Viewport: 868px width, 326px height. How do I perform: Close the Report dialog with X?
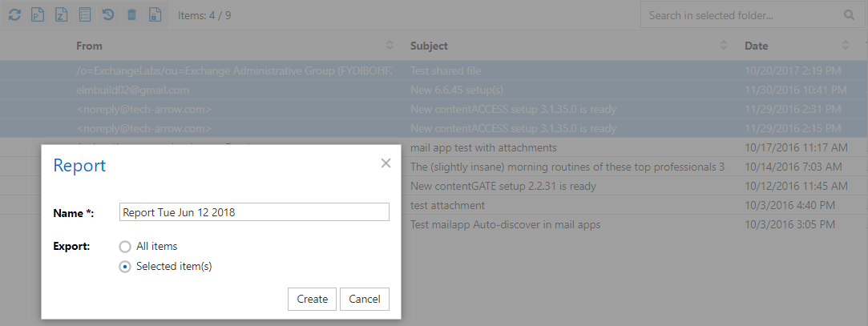386,163
